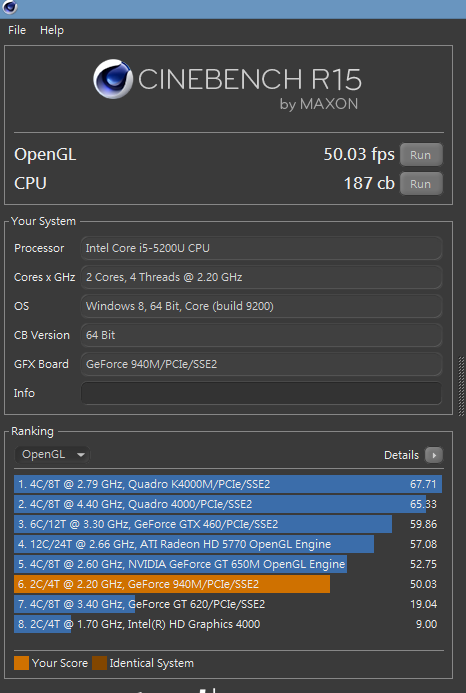The image size is (466, 693).
Task: Click the Cinema 4D sphere logo
Action: pos(113,79)
